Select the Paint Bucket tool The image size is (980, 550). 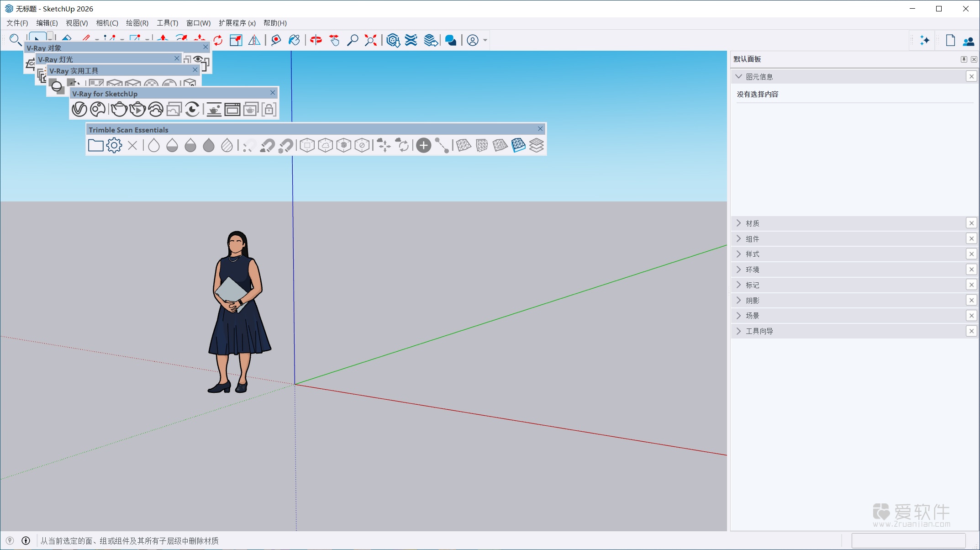click(294, 40)
